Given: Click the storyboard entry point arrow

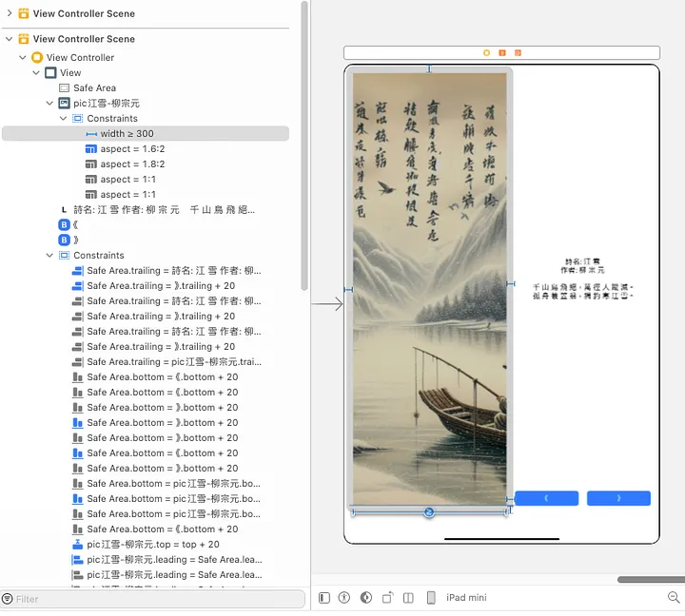Looking at the screenshot, I should click(x=327, y=304).
